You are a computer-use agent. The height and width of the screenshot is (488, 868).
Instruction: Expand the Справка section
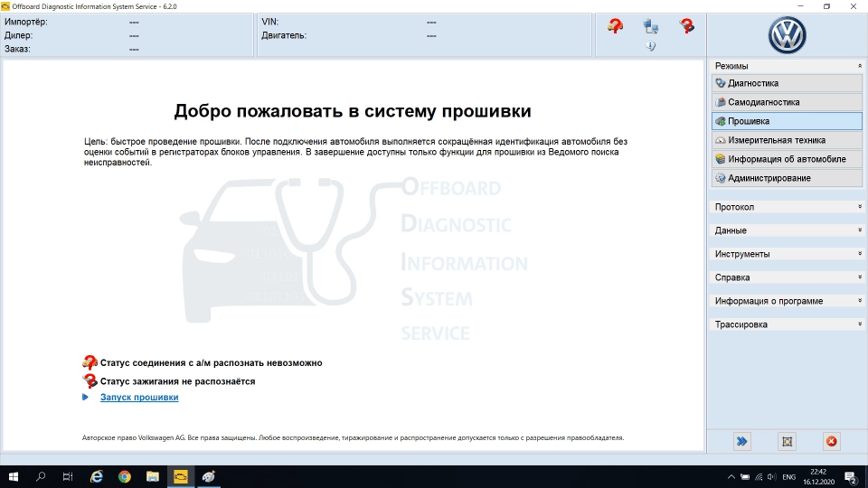click(x=787, y=277)
